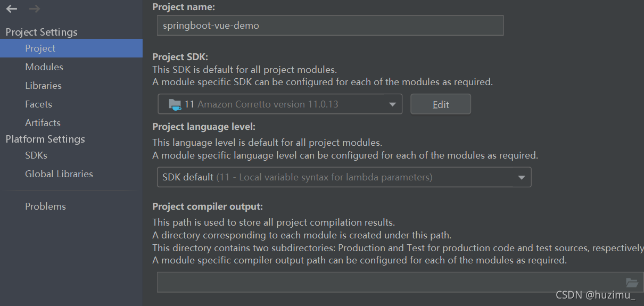Screen dimensions: 644x306
Task: Go forward with the right arrow icon
Action: pos(35,9)
